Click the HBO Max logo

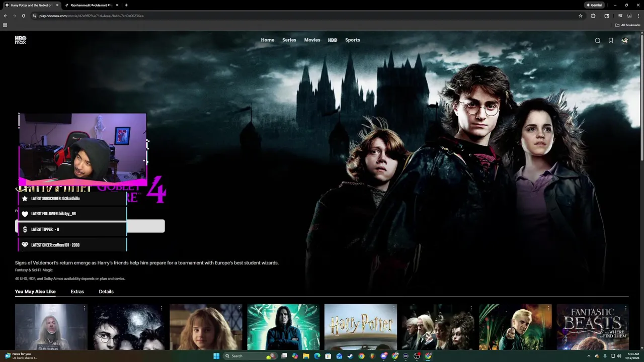(20, 40)
